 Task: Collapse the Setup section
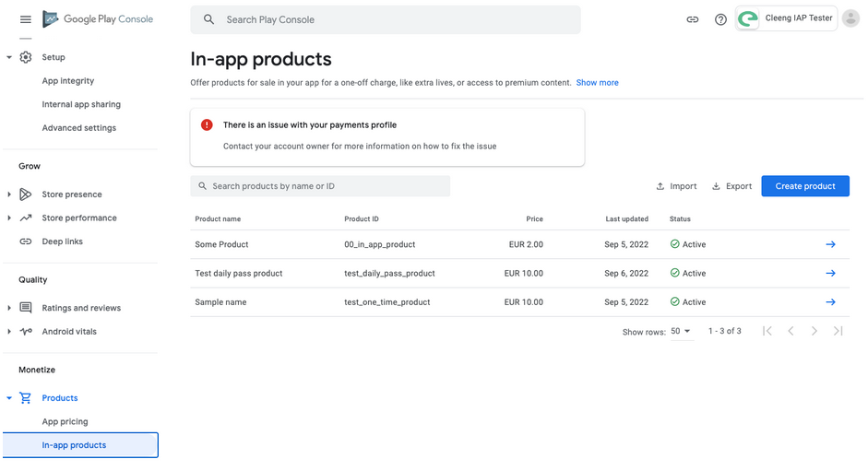9,57
